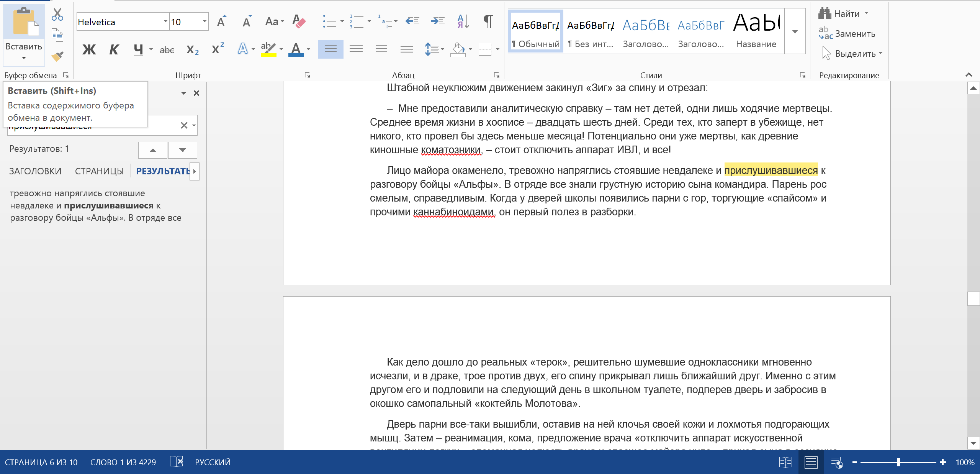This screenshot has width=980, height=474.
Task: Increase font size with the grow-font icon
Action: point(221,21)
